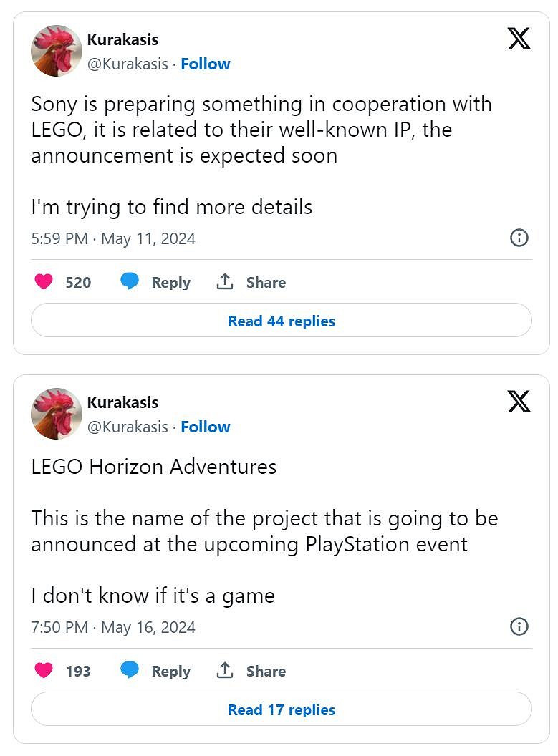Open info icon on the May 11 tweet

[x=519, y=238]
